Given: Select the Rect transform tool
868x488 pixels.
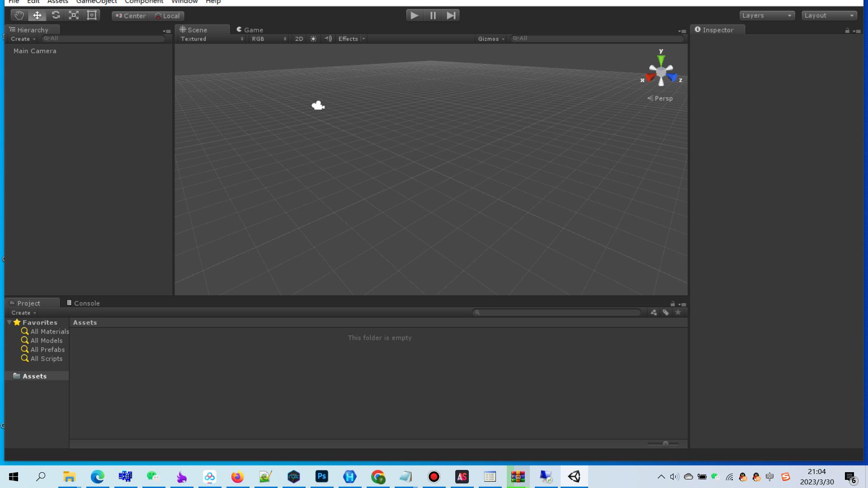Looking at the screenshot, I should (92, 15).
